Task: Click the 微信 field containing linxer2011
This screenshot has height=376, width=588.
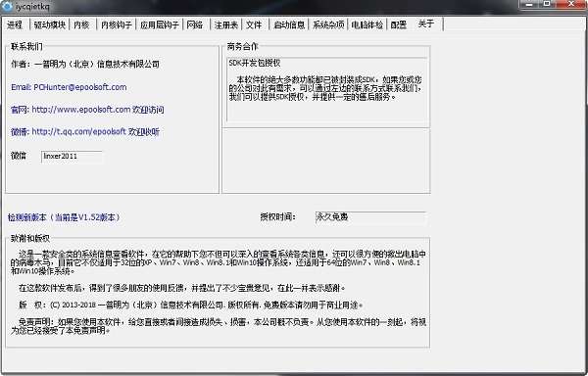Action: (72, 157)
